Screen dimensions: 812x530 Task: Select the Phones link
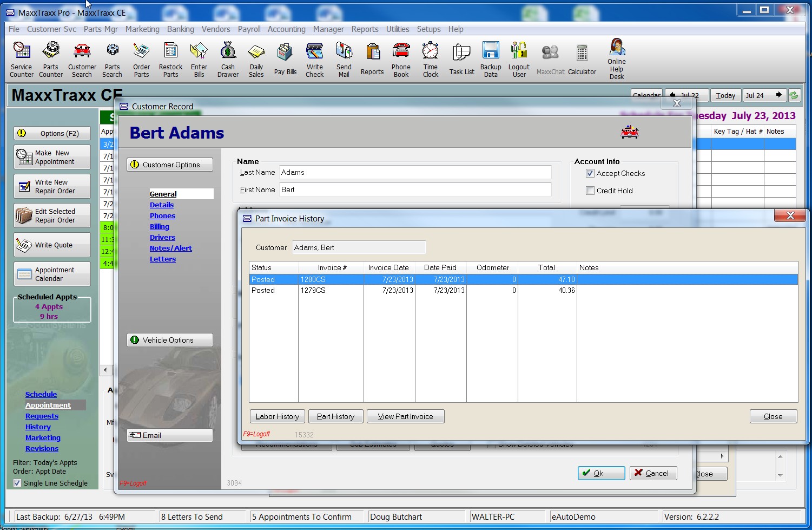click(x=162, y=215)
